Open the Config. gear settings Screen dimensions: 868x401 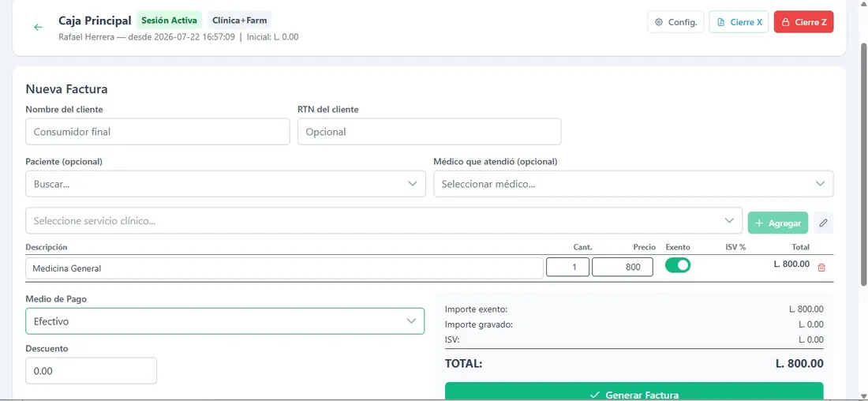coord(675,22)
